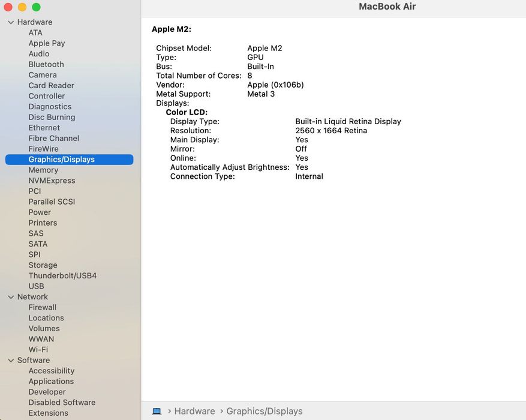Click the Hardware section label
Screen dimensions: 526x420
(x=35, y=22)
